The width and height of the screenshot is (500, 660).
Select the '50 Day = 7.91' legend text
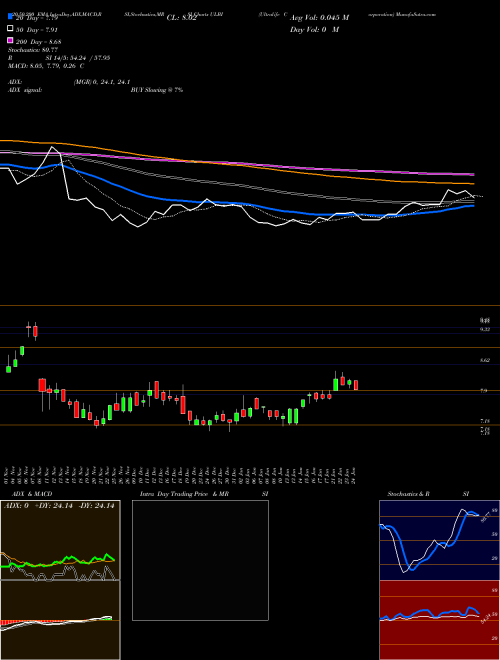37,30
